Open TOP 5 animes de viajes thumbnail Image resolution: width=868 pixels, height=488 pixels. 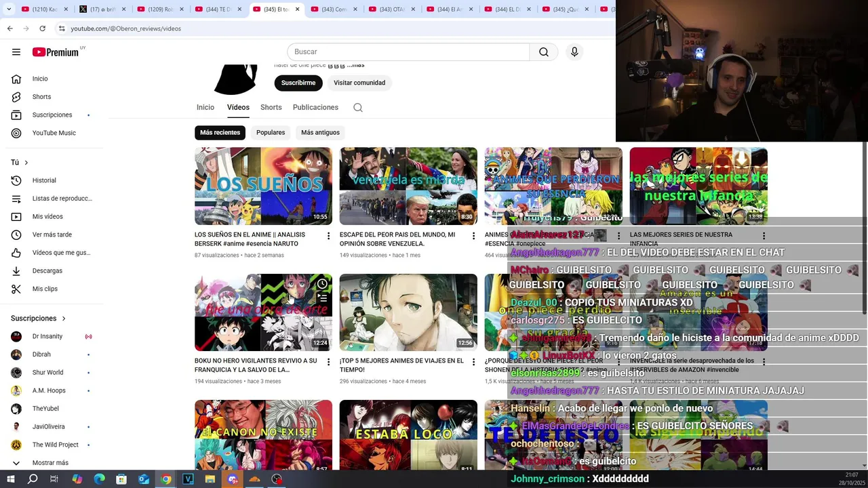click(x=408, y=312)
